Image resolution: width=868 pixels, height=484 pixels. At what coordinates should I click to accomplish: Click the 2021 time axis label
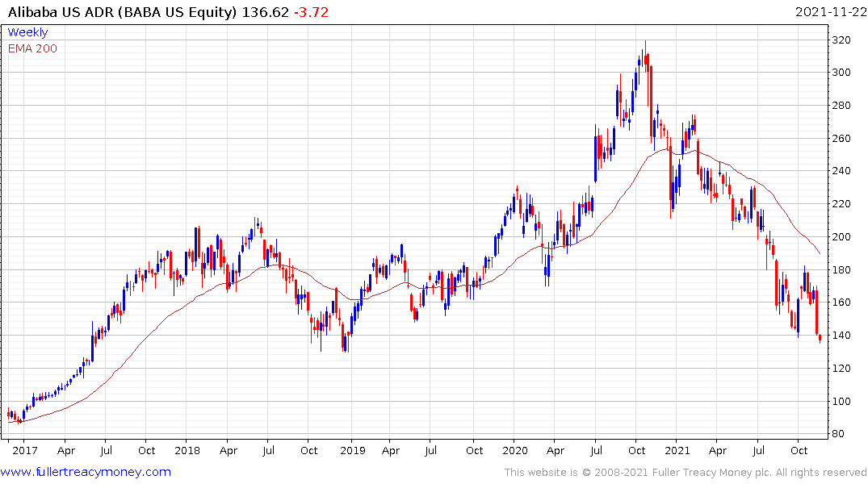677,450
